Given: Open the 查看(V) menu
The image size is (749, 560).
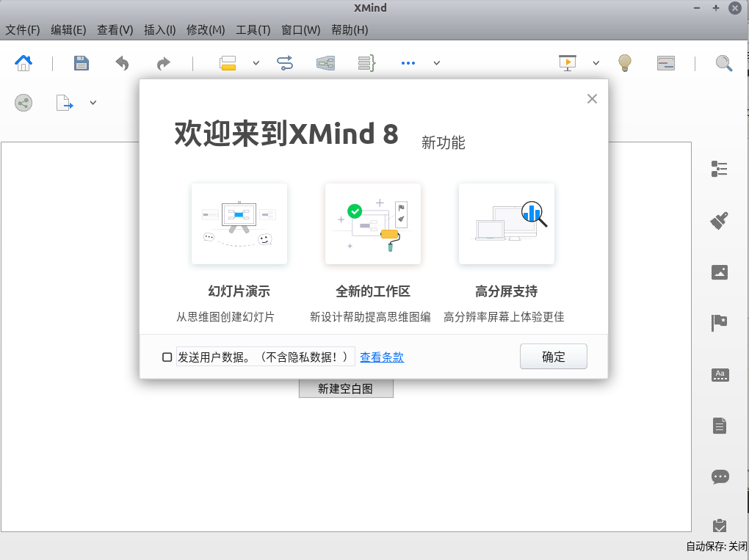Looking at the screenshot, I should click(115, 30).
